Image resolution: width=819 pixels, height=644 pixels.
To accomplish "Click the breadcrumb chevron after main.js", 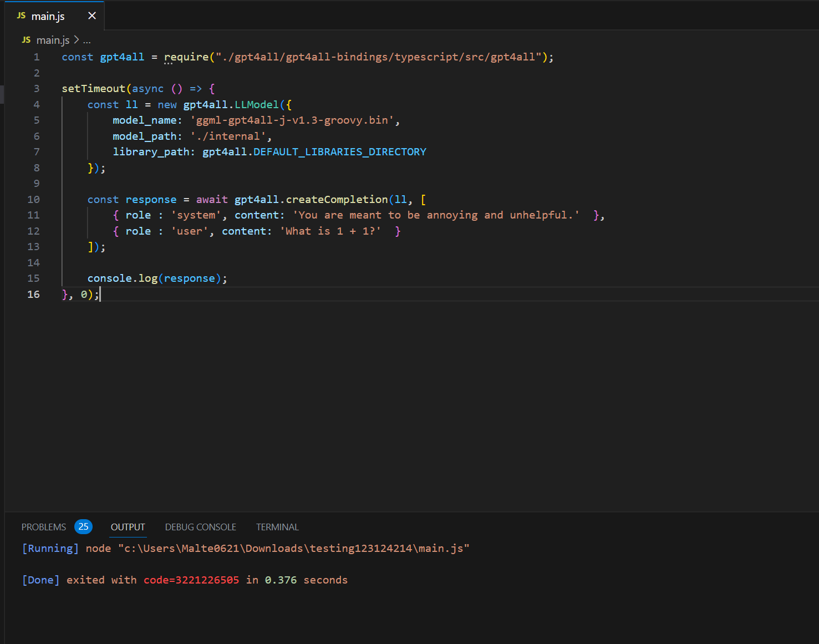I will (75, 40).
